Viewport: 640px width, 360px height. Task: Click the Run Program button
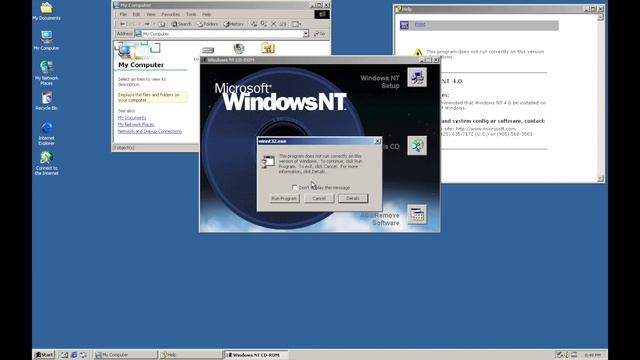tap(284, 198)
